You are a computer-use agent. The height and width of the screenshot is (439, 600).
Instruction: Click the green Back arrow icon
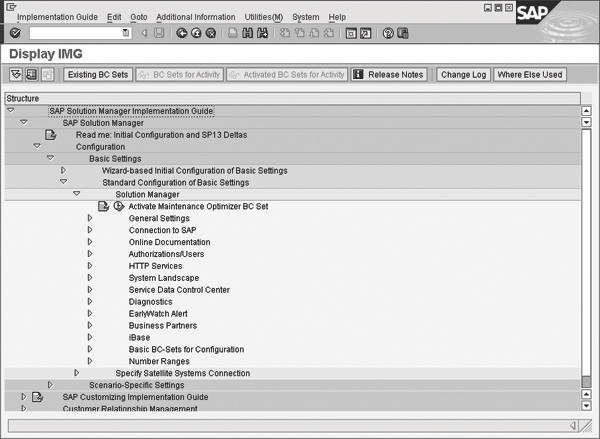click(x=182, y=33)
